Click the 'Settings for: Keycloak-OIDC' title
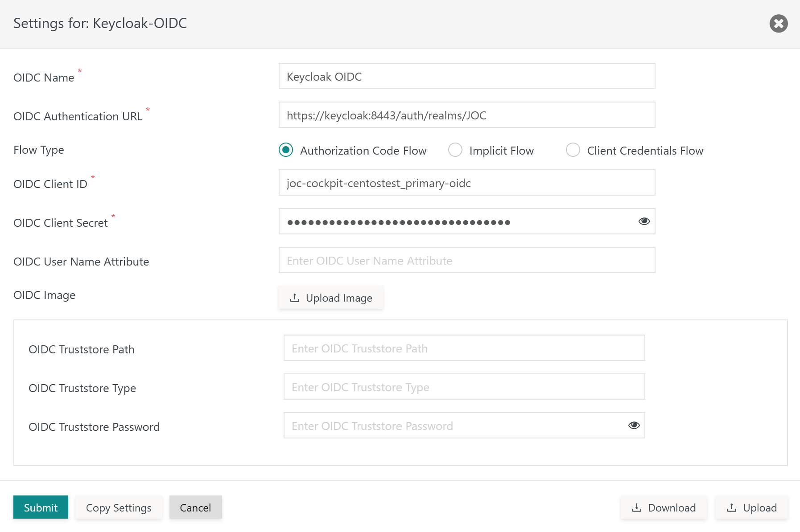This screenshot has height=532, width=800. (100, 23)
